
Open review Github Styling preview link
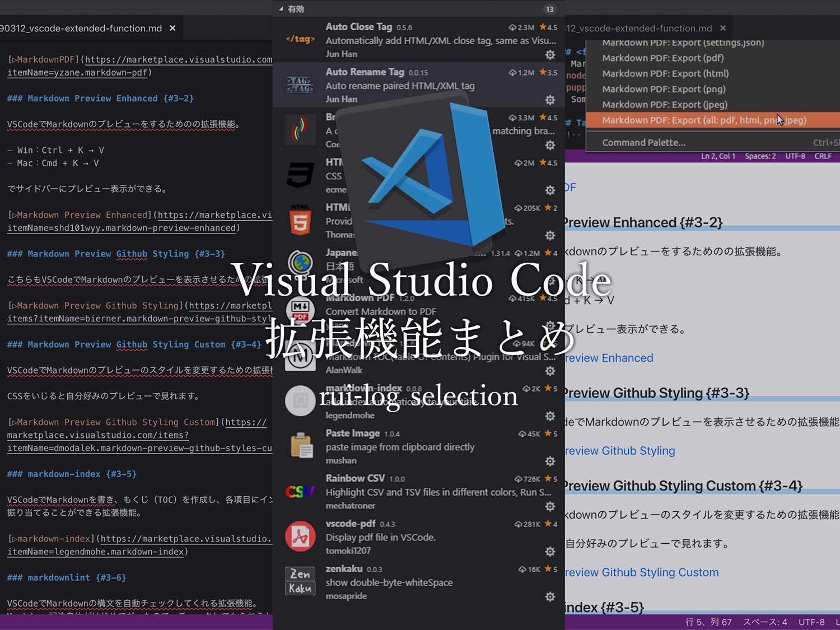tap(620, 451)
